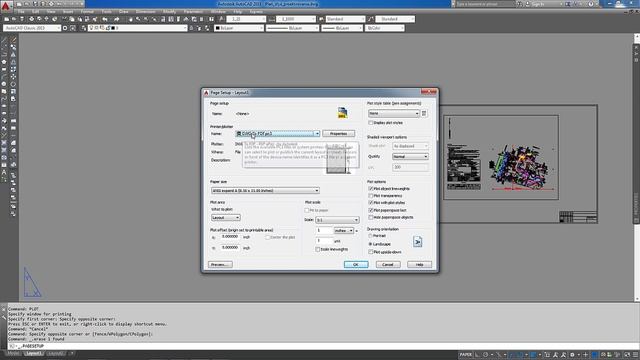
Task: Open the AutoCAD Classic workspace dropdown
Action: click(x=32, y=28)
